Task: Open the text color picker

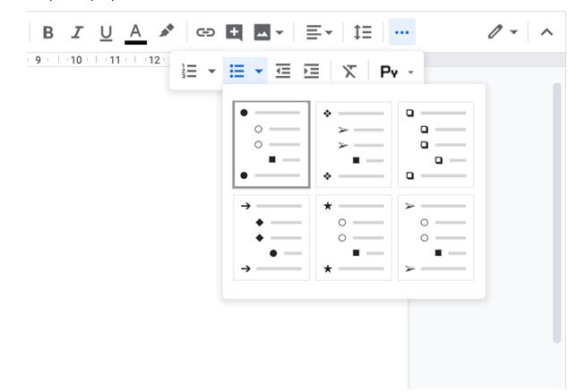Action: (135, 32)
